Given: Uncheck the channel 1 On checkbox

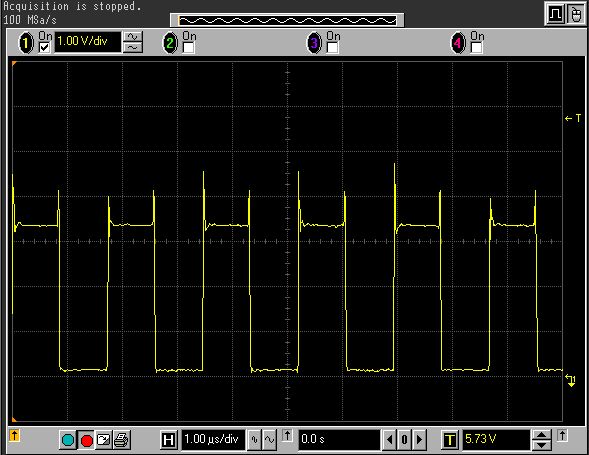Looking at the screenshot, I should [x=45, y=48].
